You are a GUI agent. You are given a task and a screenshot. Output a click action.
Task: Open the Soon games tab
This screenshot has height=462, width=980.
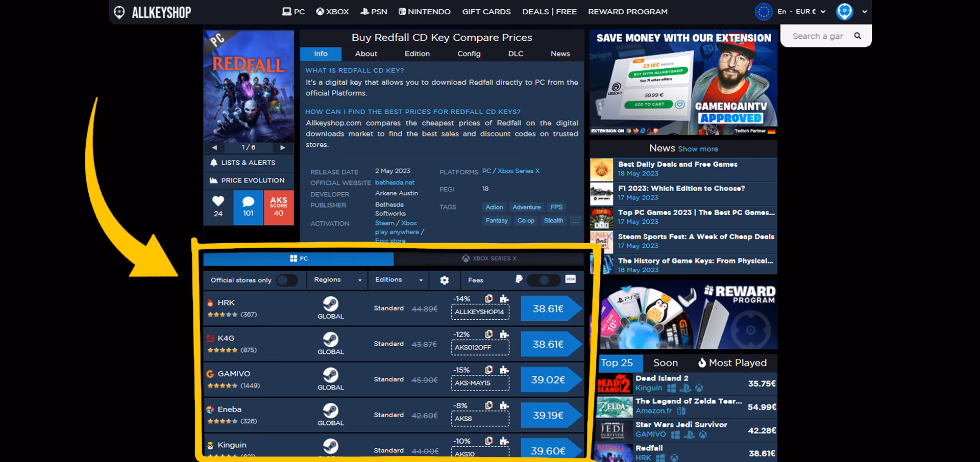tap(666, 363)
